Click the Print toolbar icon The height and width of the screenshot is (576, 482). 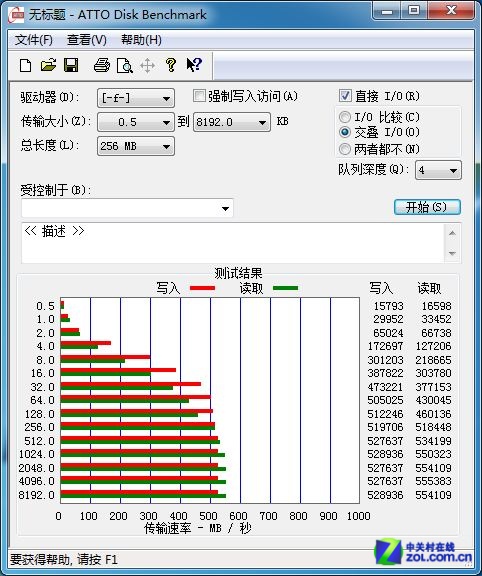(102, 65)
